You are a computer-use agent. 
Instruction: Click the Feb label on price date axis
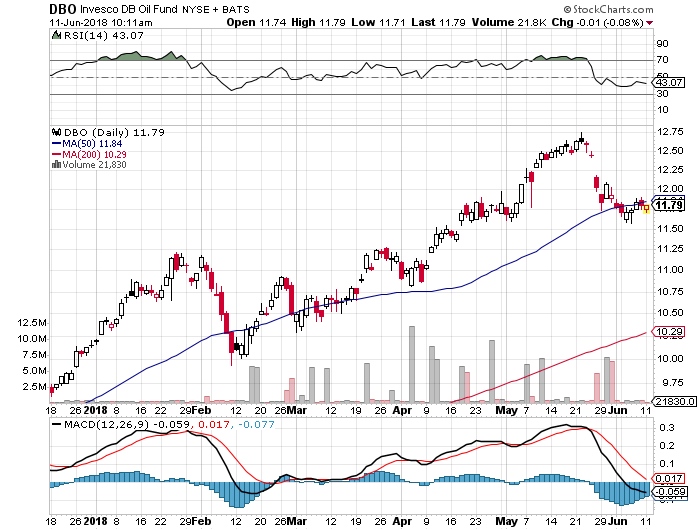[x=201, y=410]
